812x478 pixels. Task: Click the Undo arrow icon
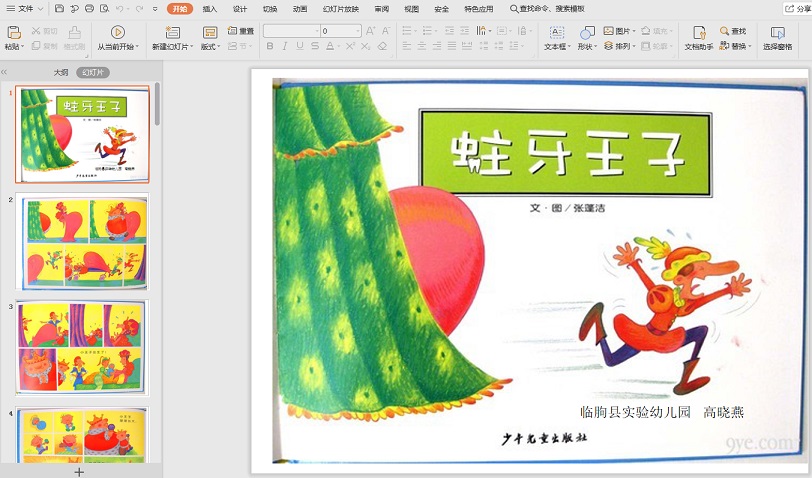pos(120,9)
